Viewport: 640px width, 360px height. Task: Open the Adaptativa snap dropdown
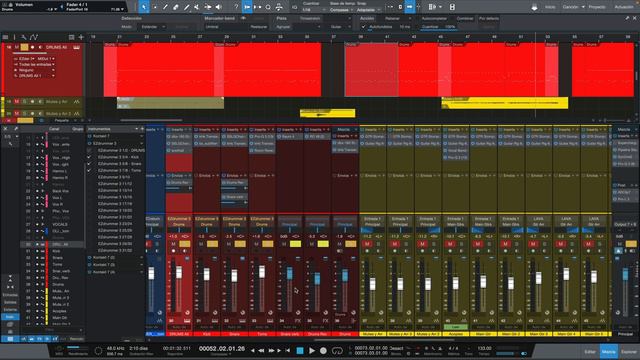369,10
